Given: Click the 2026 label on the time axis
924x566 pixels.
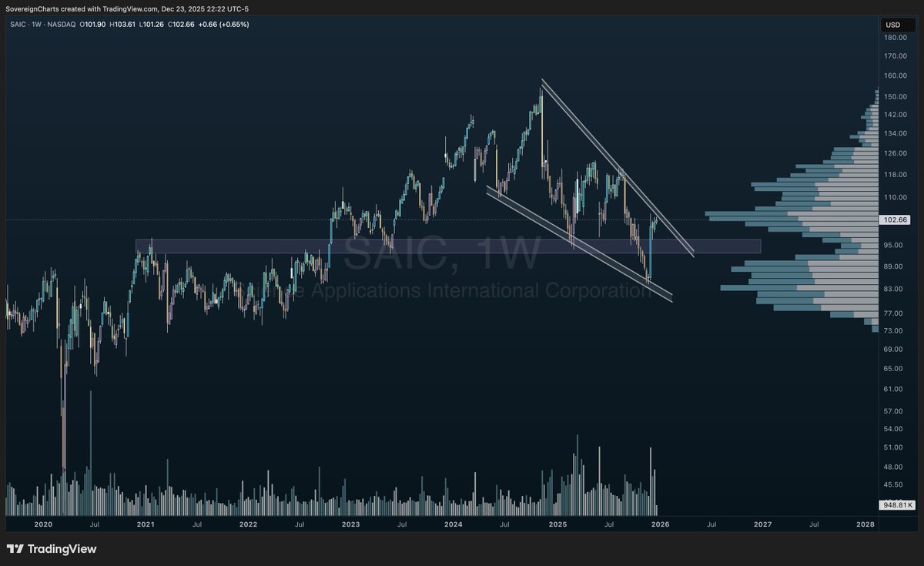Looking at the screenshot, I should click(x=660, y=524).
